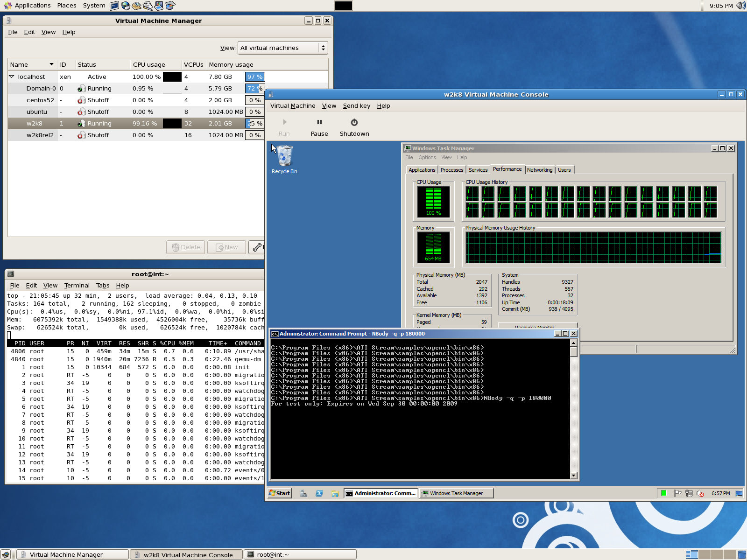
Task: Click the Delete button in Virtual Machine Manager
Action: coord(186,247)
